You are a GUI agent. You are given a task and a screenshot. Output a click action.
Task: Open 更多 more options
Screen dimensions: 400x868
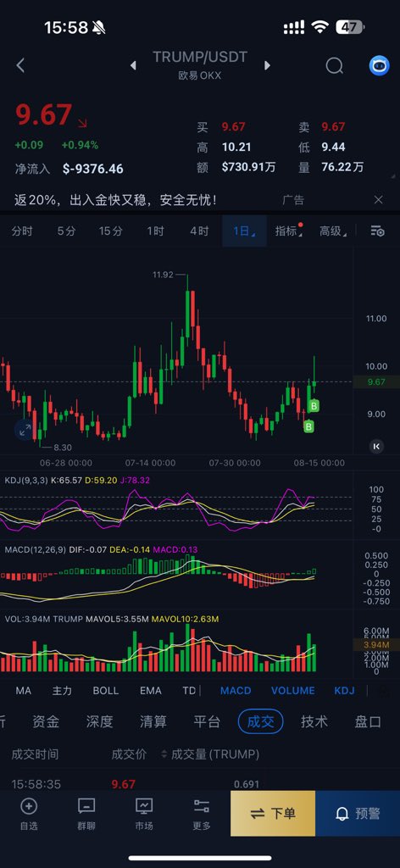pos(202,814)
